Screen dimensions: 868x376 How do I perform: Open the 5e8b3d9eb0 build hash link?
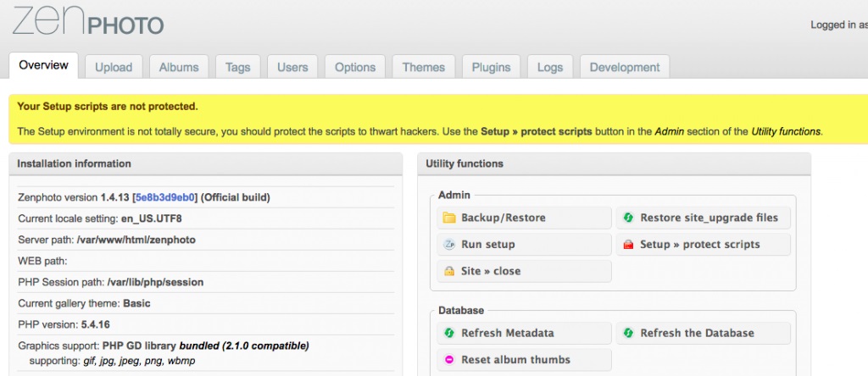point(165,197)
